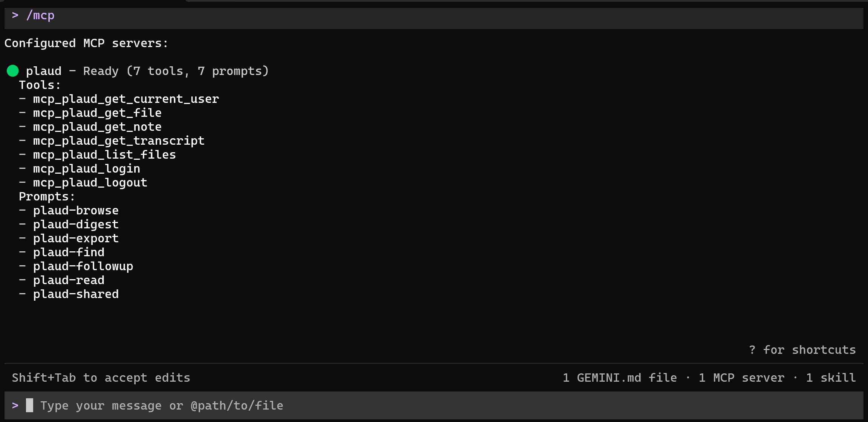Select the mcp_plaud_get_current_user tool entry
The width and height of the screenshot is (868, 422).
pos(126,99)
